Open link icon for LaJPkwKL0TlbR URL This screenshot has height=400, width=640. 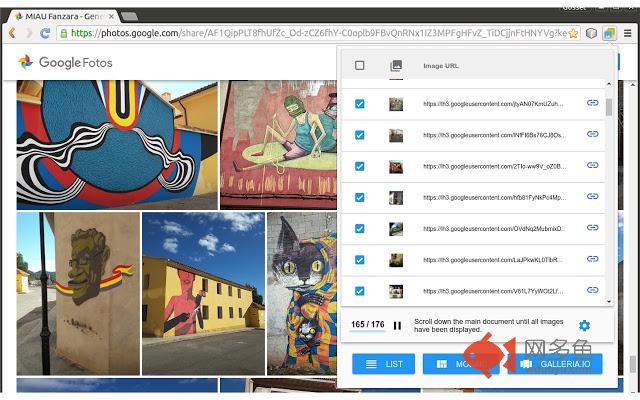(593, 259)
